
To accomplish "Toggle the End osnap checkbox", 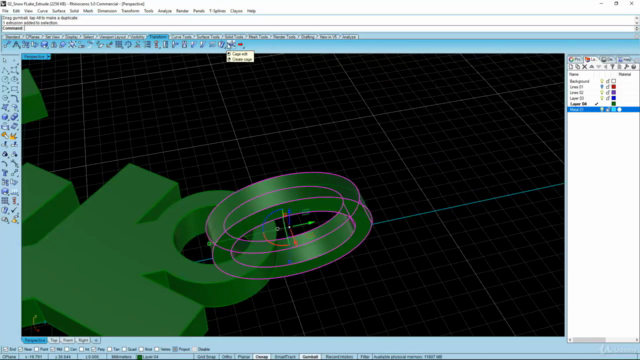I will point(6,349).
